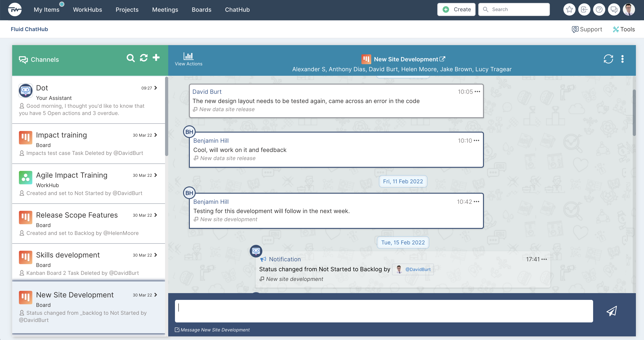Open the Projects menu
This screenshot has width=644, height=340.
pos(127,9)
